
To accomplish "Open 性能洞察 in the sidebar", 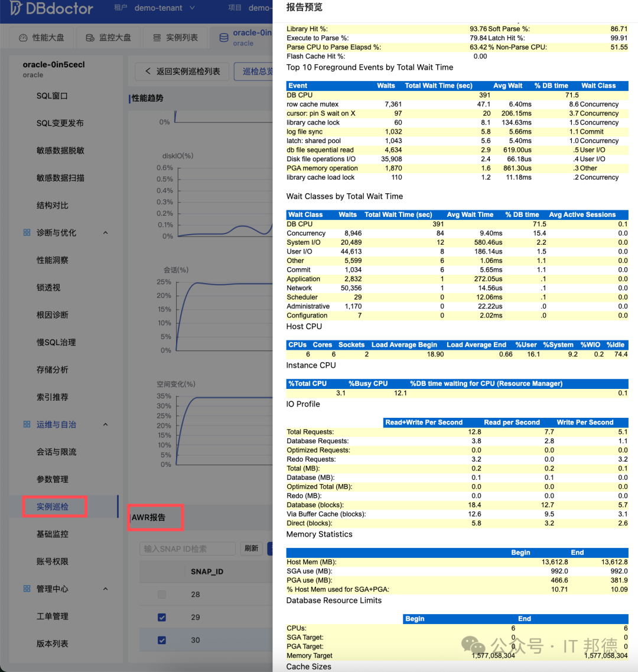I will tap(52, 260).
